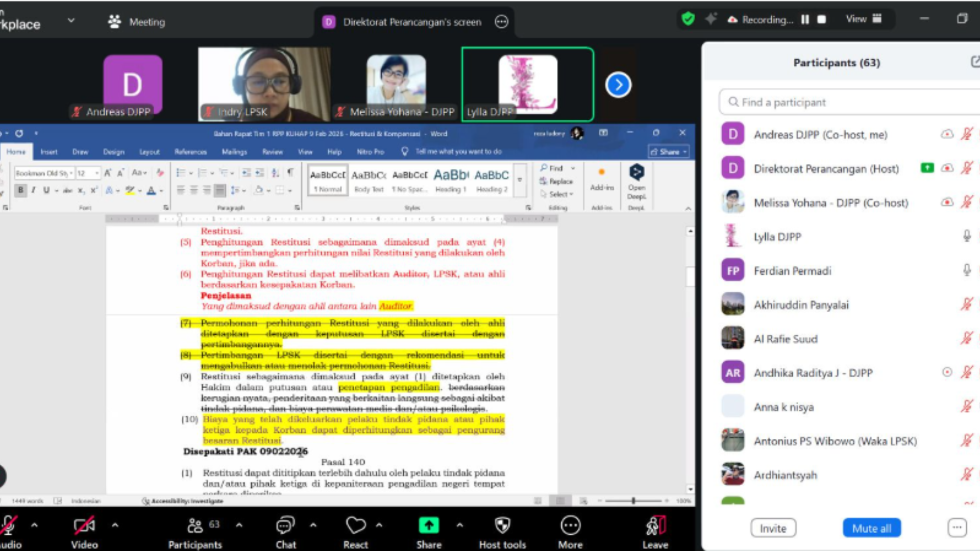This screenshot has width=980, height=551.
Task: Open screen share options ellipsis menu
Action: tap(501, 22)
